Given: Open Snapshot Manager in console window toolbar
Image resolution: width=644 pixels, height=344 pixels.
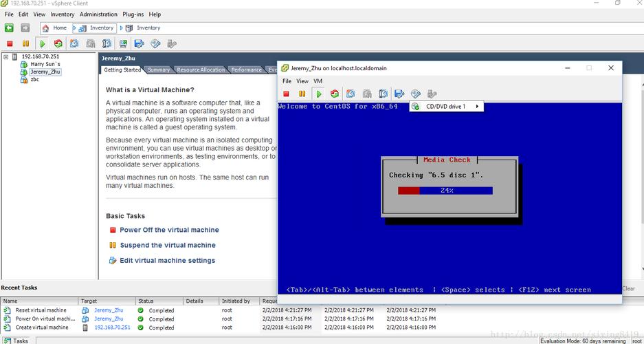Looking at the screenshot, I should [383, 94].
